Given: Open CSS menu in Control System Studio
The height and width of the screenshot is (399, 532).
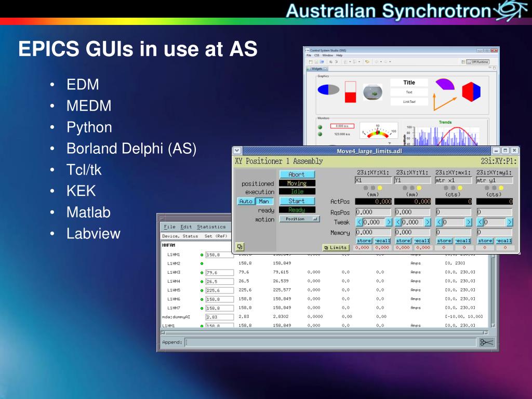Looking at the screenshot, I should click(316, 55).
